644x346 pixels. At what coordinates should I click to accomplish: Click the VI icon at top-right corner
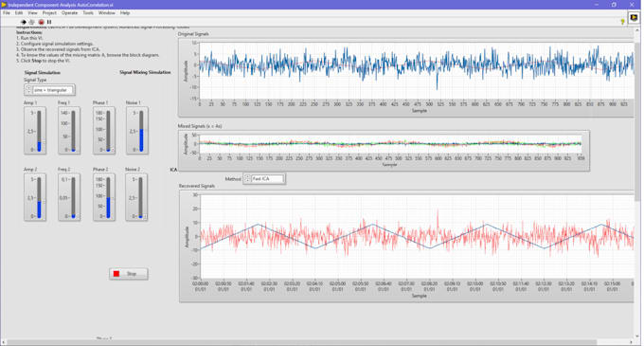(635, 18)
